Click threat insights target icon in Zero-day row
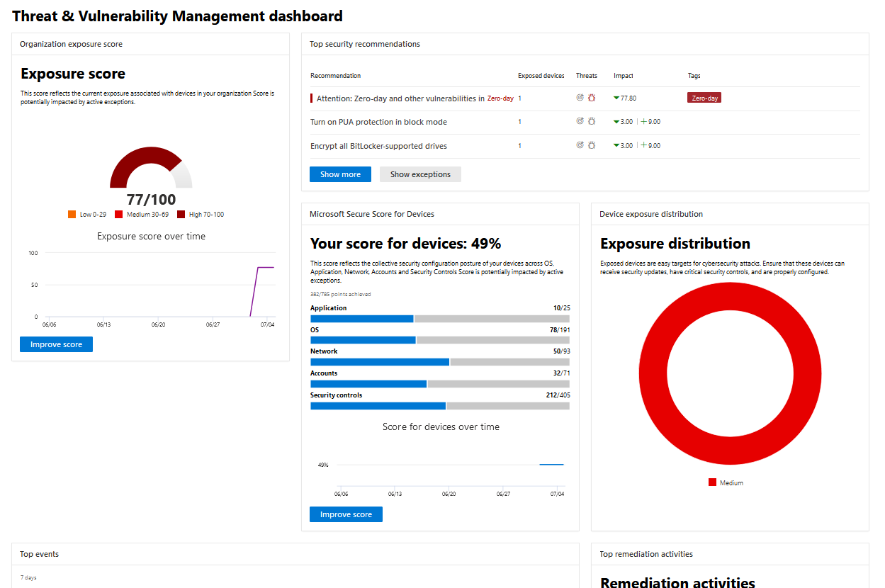This screenshot has height=588, width=885. 580,98
